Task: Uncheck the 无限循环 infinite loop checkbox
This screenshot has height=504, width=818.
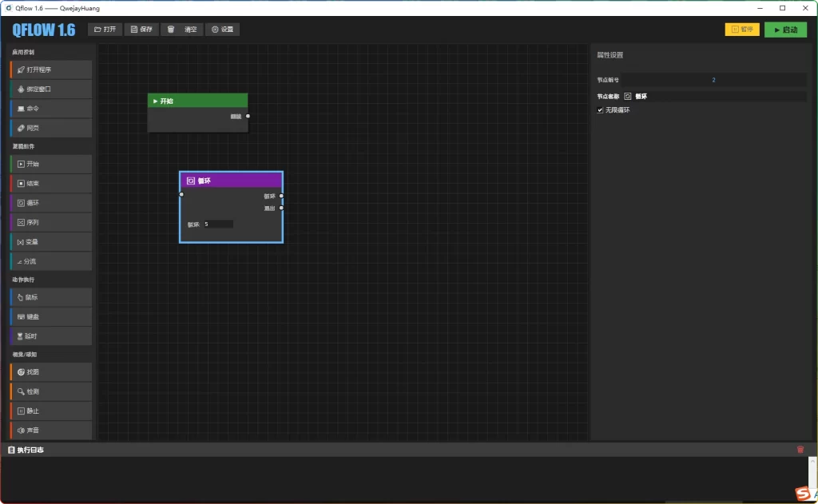Action: pyautogui.click(x=601, y=110)
